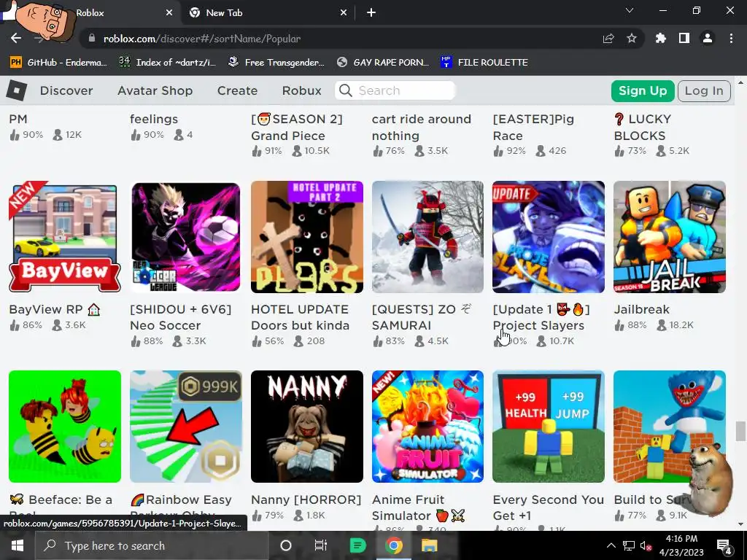Open the Rainbow Easy Parkour thumbnail
Screen dimensions: 747x560
coord(186,427)
